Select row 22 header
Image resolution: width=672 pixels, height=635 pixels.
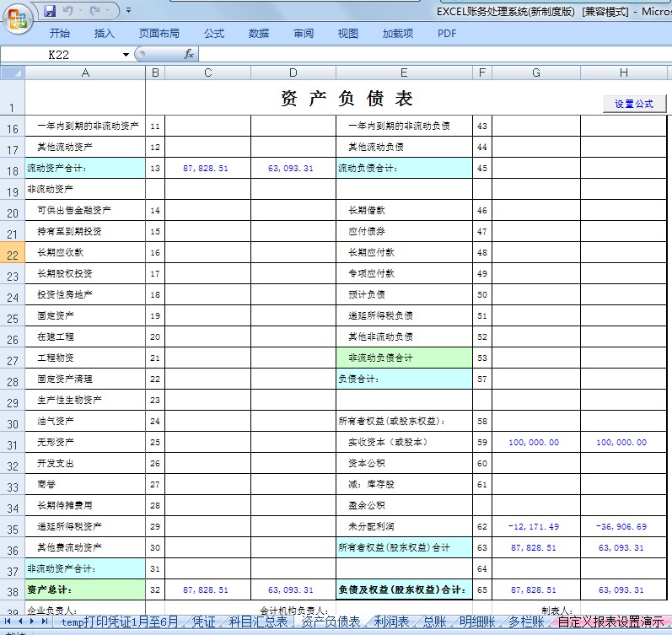pos(13,253)
